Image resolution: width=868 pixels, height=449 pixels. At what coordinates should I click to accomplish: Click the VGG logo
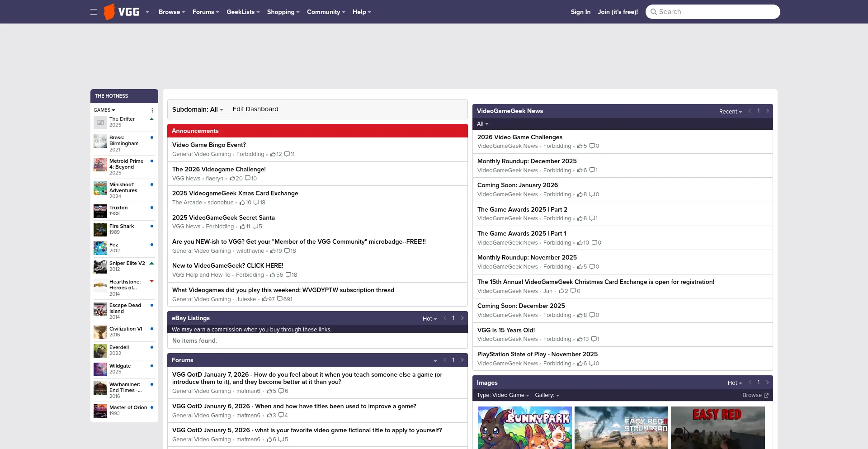click(122, 12)
